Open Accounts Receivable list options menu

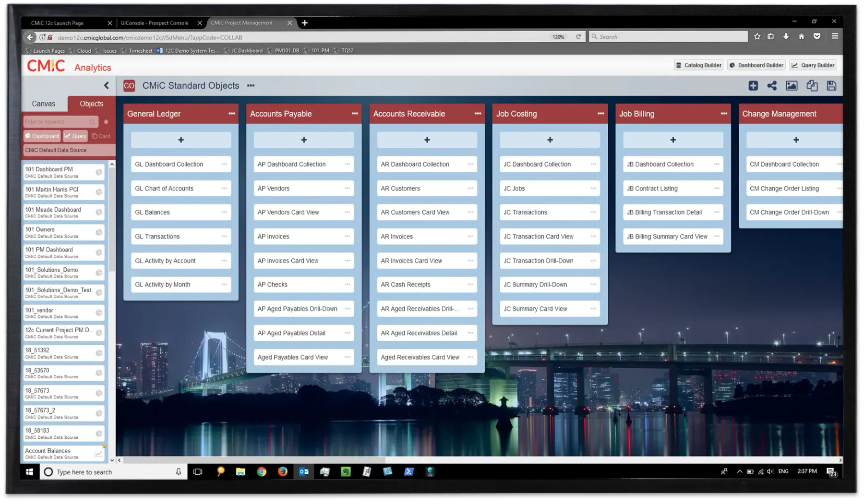[478, 114]
